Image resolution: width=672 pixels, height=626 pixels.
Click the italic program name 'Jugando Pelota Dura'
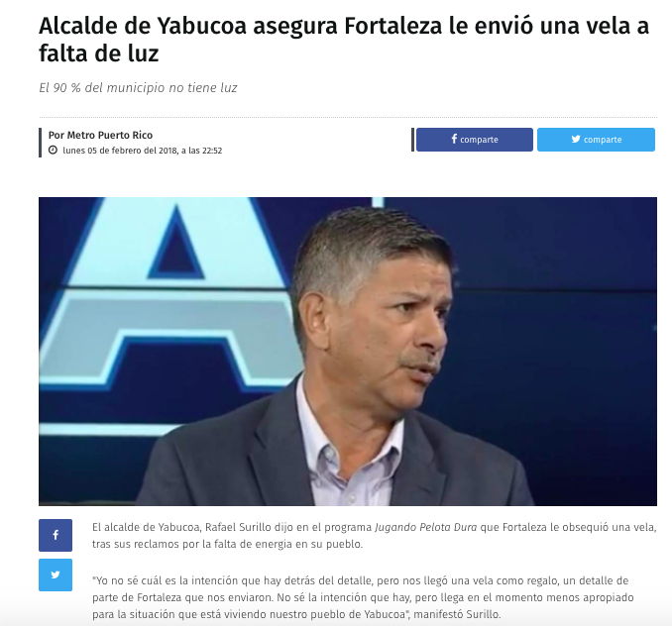(425, 527)
